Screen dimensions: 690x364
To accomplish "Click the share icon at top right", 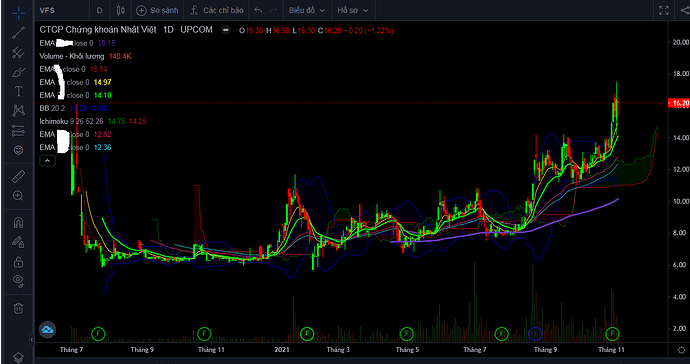I will coord(685,11).
